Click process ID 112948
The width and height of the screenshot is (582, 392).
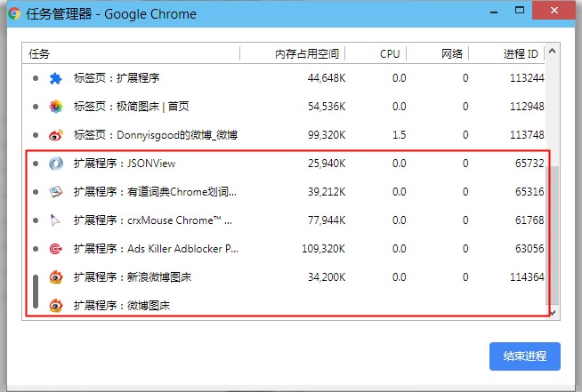[527, 107]
